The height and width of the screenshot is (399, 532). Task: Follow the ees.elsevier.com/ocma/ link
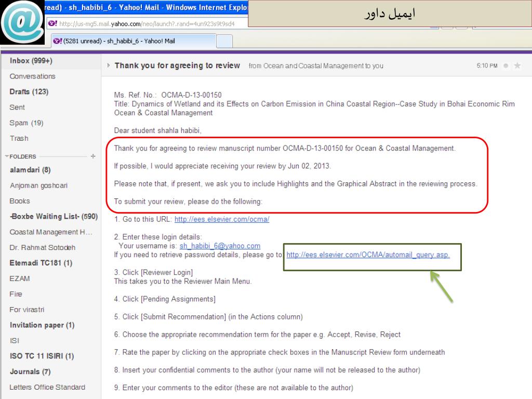[222, 219]
